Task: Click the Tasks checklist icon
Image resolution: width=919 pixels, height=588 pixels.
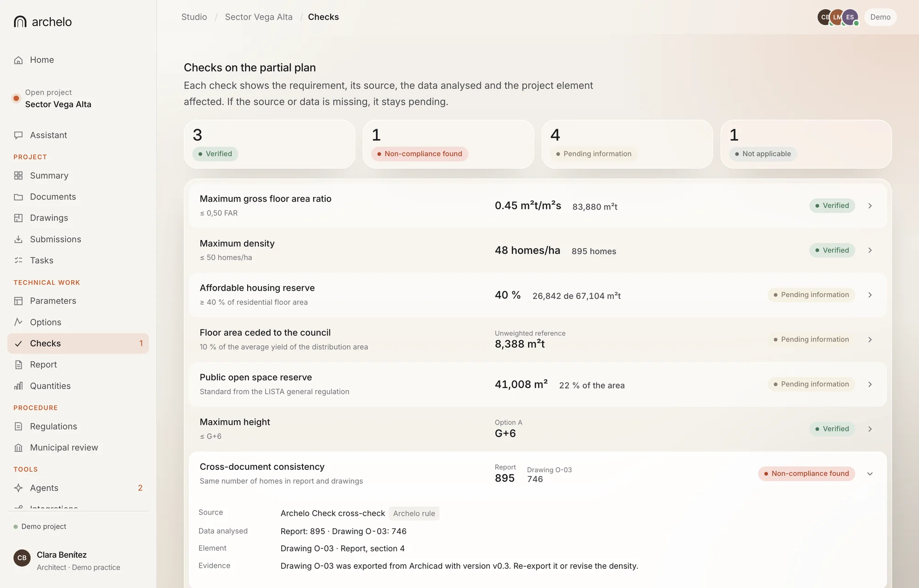Action: click(18, 260)
